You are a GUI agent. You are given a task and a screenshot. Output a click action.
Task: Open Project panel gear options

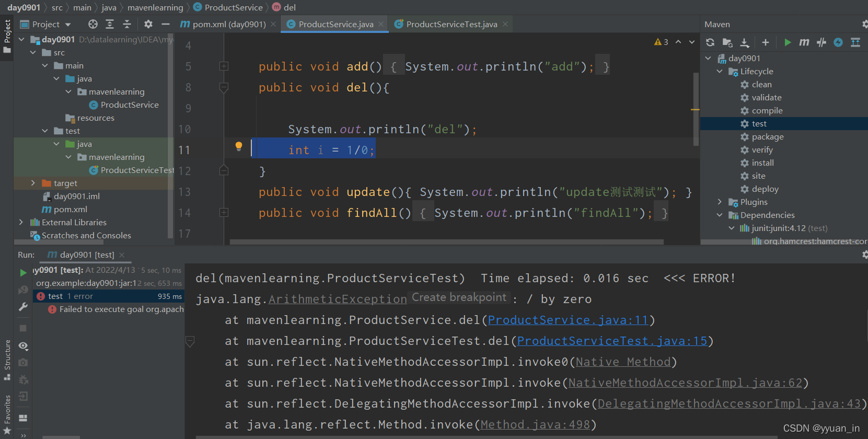click(x=148, y=24)
